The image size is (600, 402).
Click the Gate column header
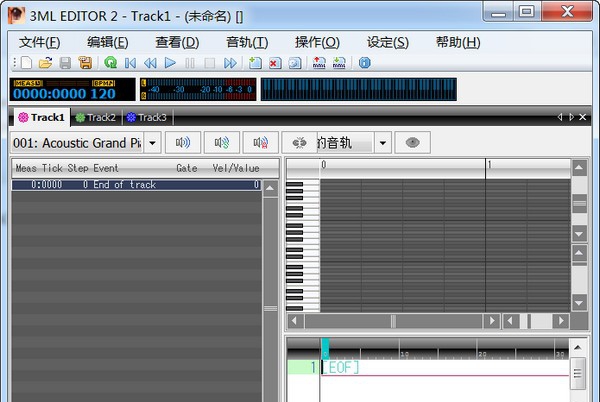tap(187, 168)
